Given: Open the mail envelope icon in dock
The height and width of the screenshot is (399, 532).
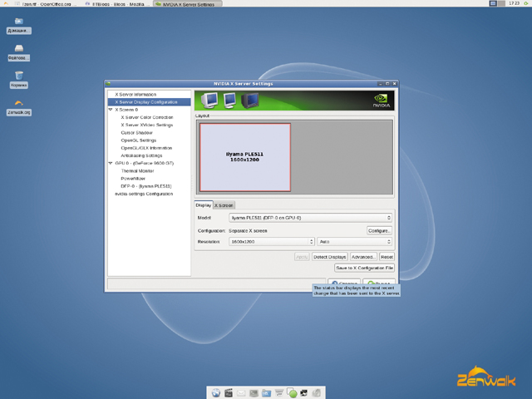Looking at the screenshot, I should click(241, 393).
